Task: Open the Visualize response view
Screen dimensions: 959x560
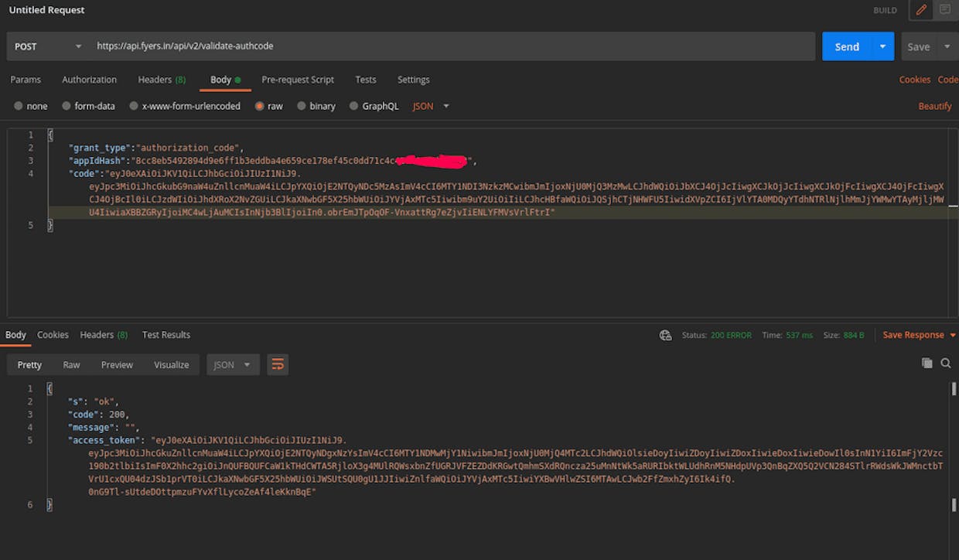Action: (172, 364)
